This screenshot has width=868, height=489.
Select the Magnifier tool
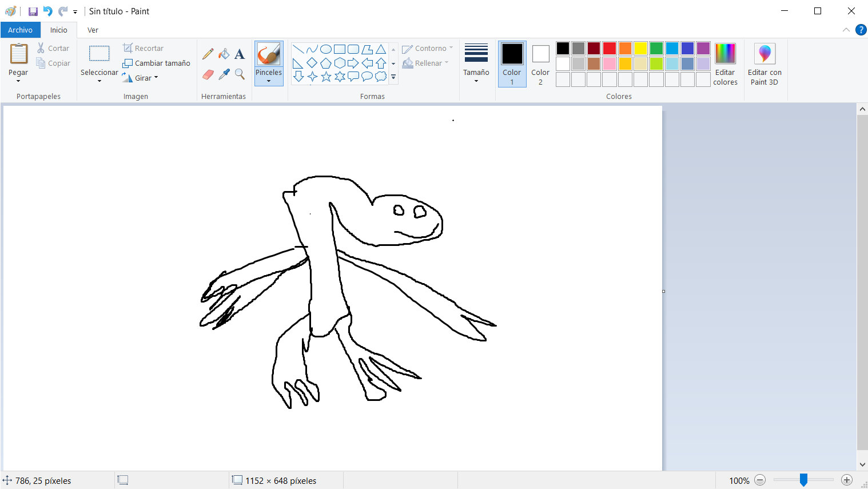coord(240,74)
